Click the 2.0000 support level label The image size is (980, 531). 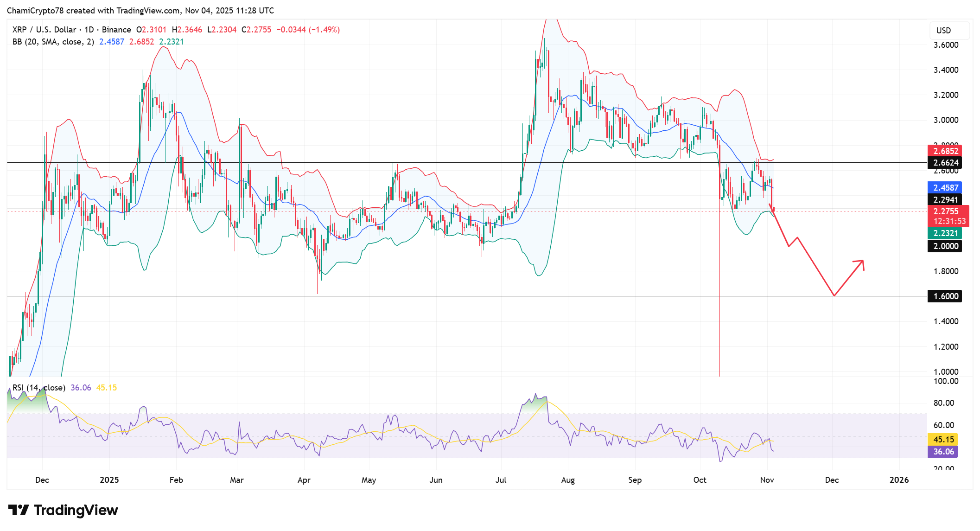click(x=946, y=246)
